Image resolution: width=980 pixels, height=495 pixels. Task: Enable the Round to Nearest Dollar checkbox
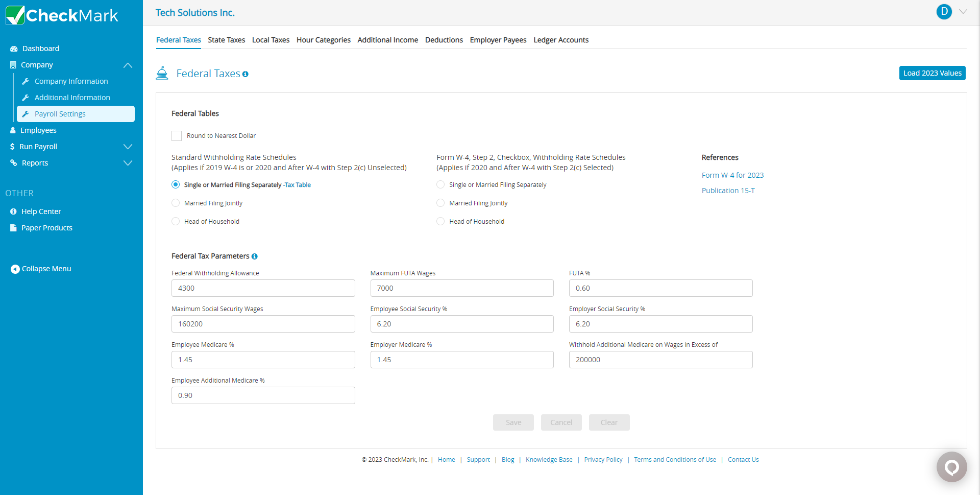click(x=177, y=136)
